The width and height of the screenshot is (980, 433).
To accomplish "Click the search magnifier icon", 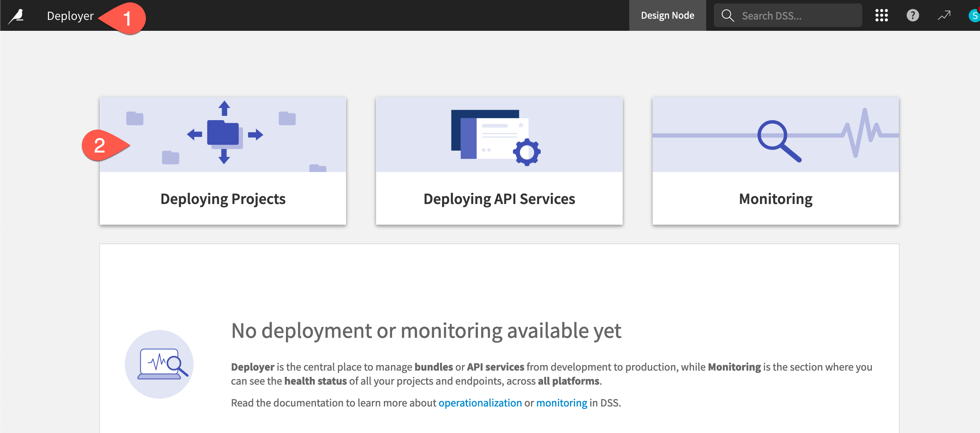I will click(728, 16).
